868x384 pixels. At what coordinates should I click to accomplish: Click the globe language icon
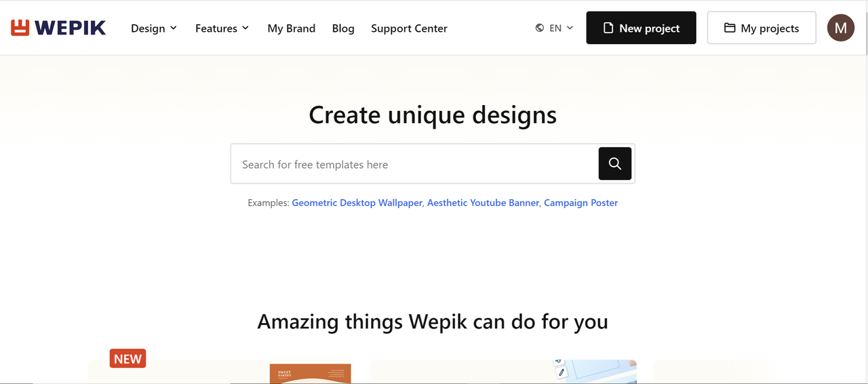[x=540, y=28]
